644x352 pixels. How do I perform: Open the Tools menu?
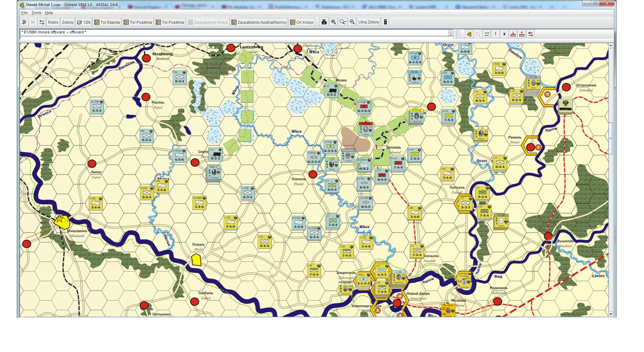[x=36, y=13]
